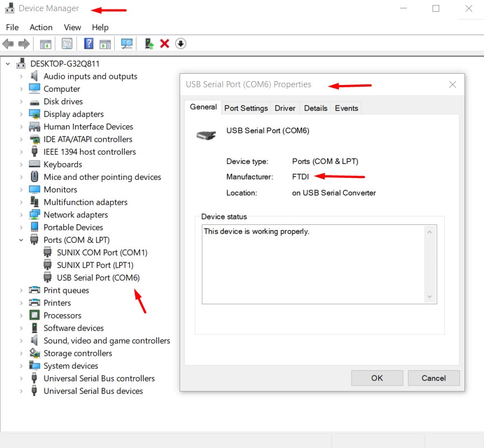Open the Help menu

click(100, 27)
